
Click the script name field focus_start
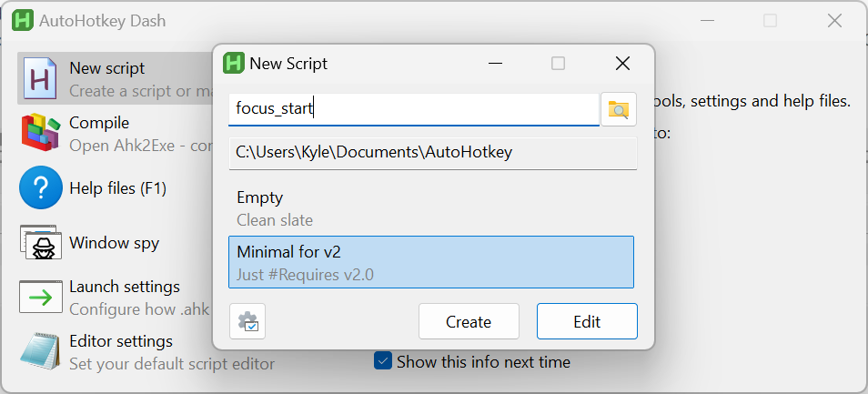pos(413,109)
